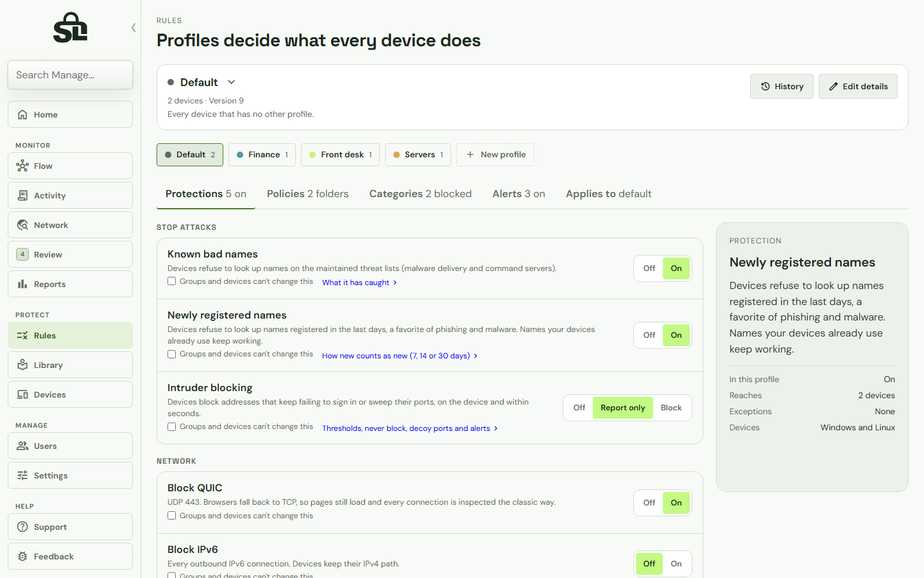Check lock box under Block QUIC
This screenshot has height=578, width=924.
[x=172, y=516]
